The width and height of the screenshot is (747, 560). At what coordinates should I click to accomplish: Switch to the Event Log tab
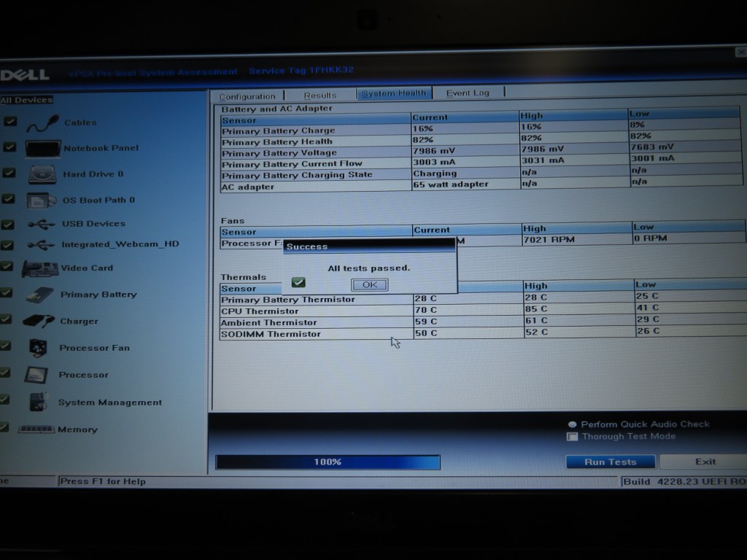pyautogui.click(x=468, y=93)
